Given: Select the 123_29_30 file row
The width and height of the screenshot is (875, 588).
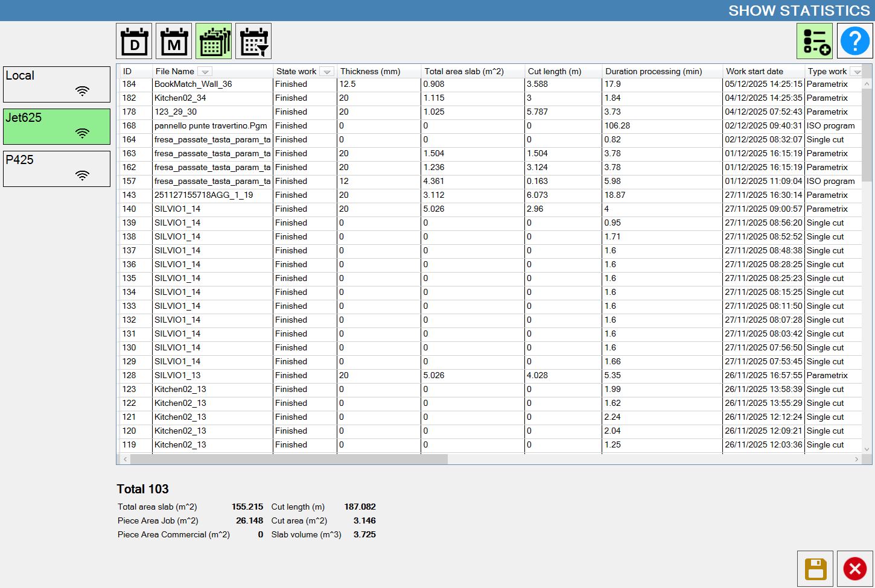Looking at the screenshot, I should (491, 112).
